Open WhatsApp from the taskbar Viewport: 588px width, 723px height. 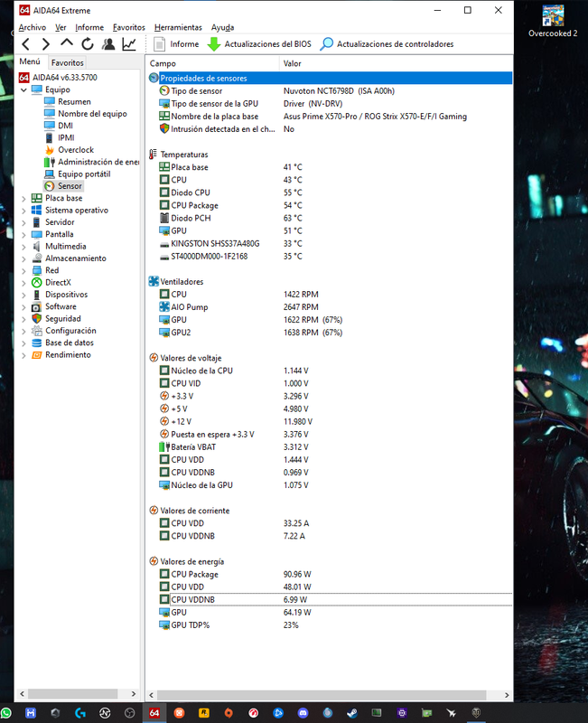5,713
